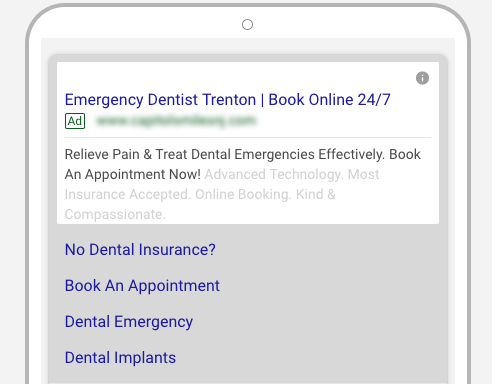This screenshot has width=492, height=384.
Task: Click the Book Online 24/7 headline portion
Action: pyautogui.click(x=329, y=100)
